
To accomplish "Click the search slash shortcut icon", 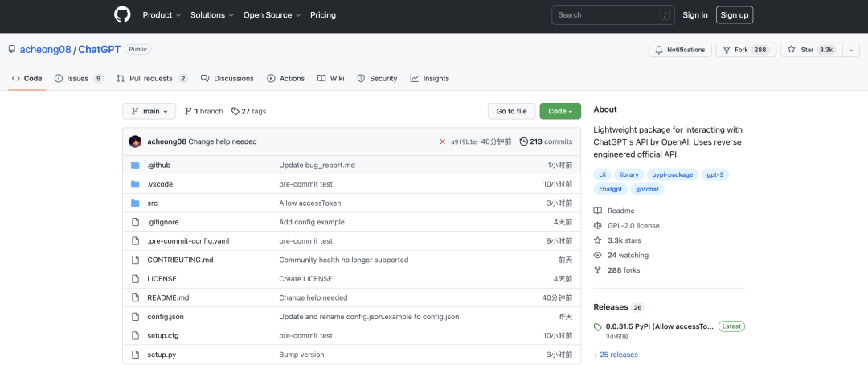I will pyautogui.click(x=665, y=15).
